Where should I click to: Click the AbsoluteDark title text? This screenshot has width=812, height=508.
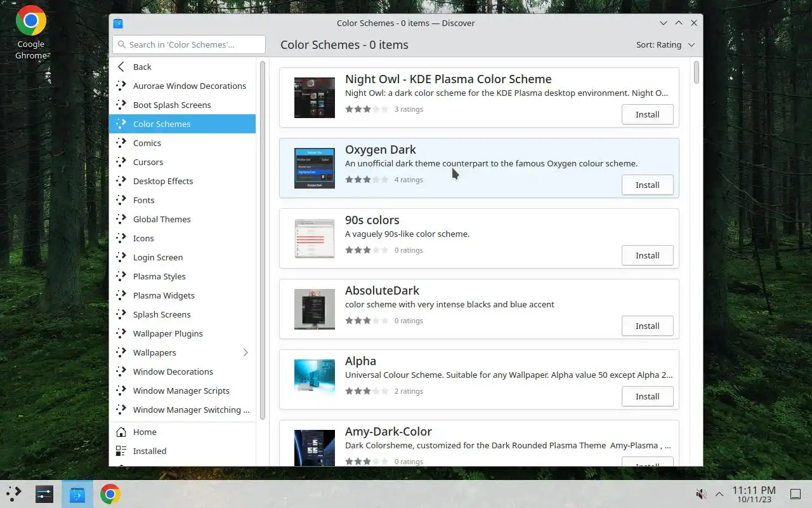coord(382,291)
